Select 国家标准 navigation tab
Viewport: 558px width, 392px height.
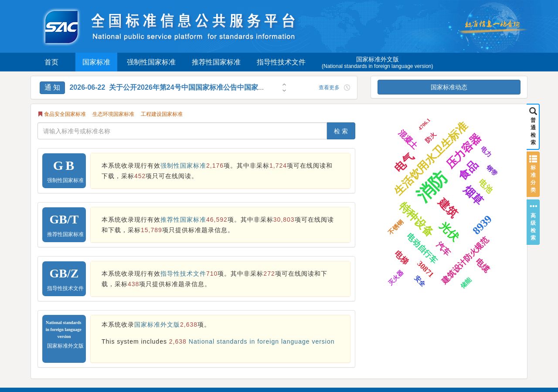tap(96, 62)
